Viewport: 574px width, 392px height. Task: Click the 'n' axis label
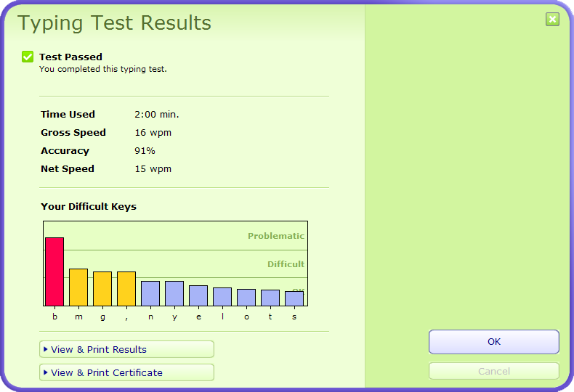point(150,317)
